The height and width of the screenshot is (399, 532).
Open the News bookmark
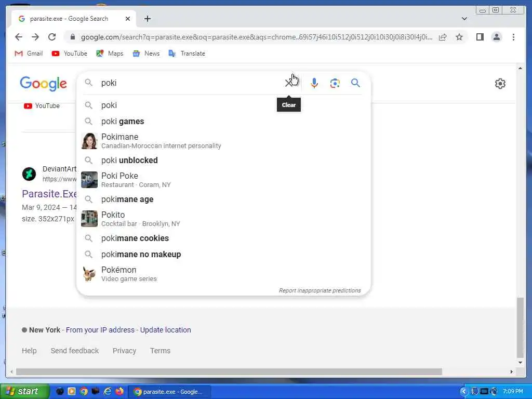(x=146, y=54)
